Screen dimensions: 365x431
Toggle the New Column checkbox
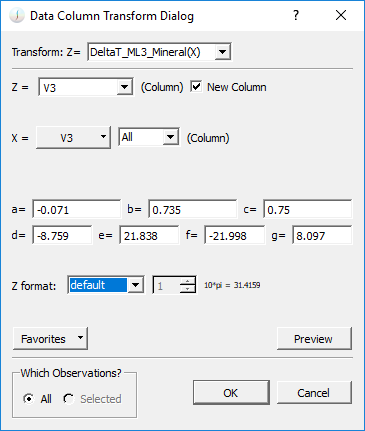click(196, 87)
